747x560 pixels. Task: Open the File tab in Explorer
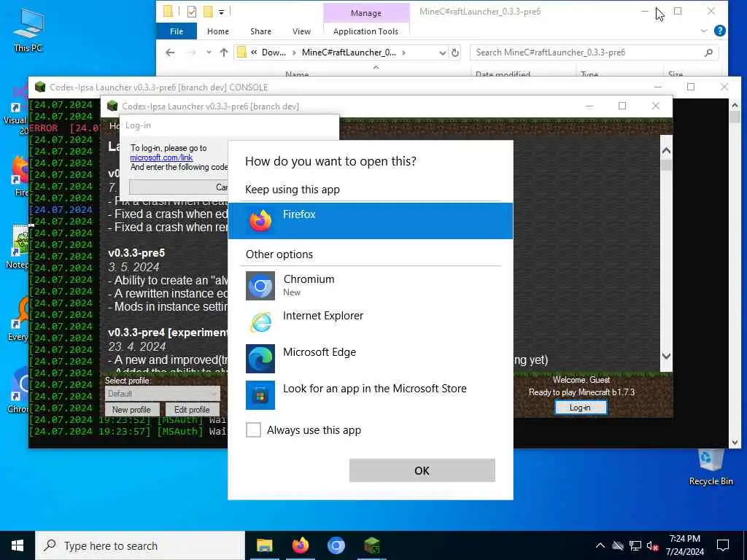(177, 31)
